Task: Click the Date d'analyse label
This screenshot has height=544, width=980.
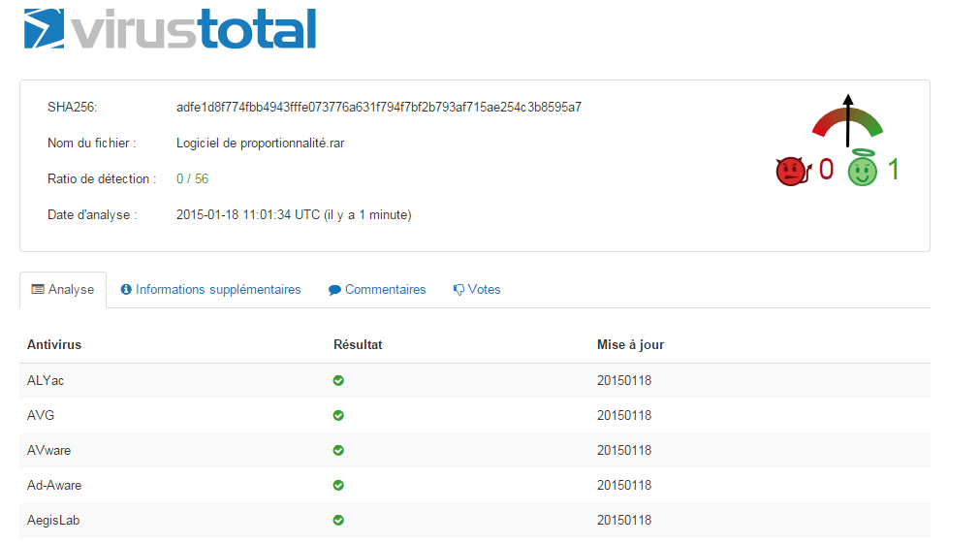Action: point(92,214)
